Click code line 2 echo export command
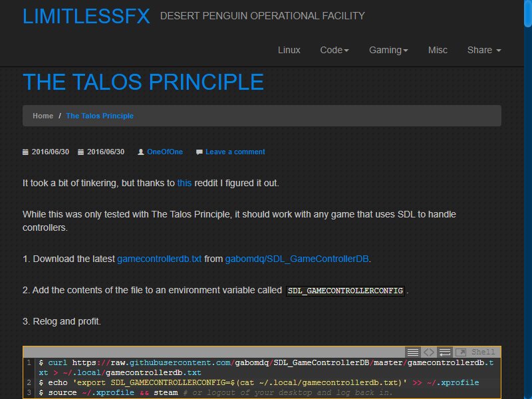Viewport: 532px width, 399px height. pos(259,383)
